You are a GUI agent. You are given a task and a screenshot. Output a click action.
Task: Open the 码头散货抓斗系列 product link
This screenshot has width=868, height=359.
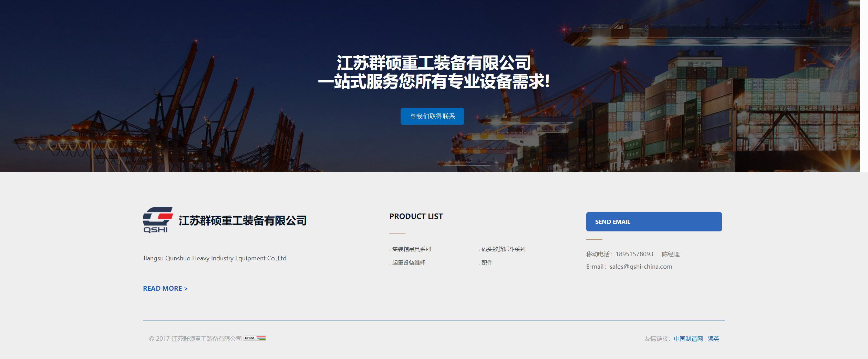(x=503, y=249)
